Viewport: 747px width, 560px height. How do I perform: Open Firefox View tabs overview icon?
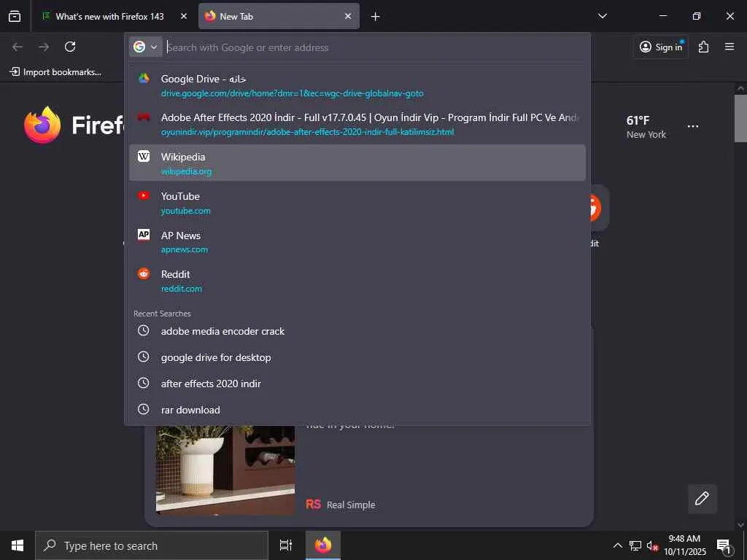(15, 16)
